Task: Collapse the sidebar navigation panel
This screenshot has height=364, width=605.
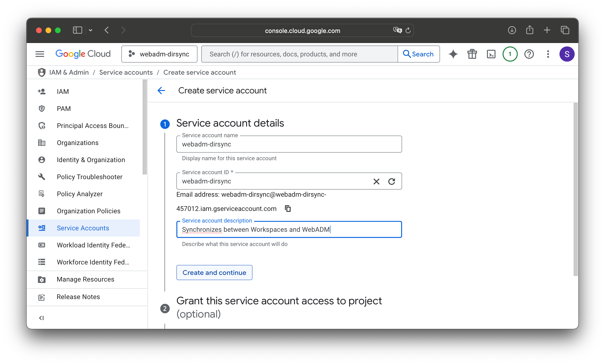Action: [41, 318]
